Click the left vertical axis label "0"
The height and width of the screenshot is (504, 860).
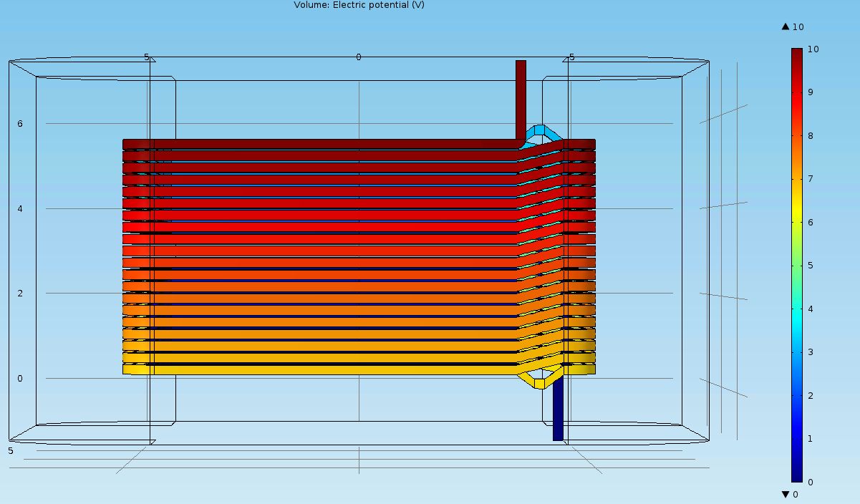coord(20,379)
